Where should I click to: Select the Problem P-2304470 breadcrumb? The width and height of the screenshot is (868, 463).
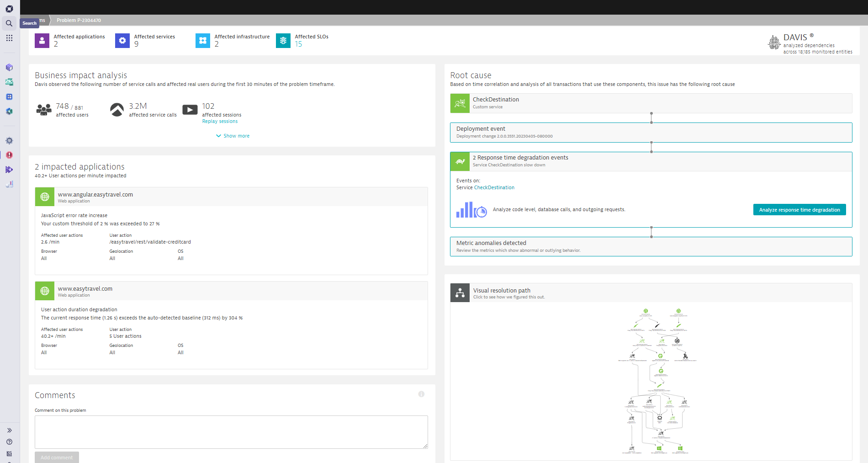point(79,20)
